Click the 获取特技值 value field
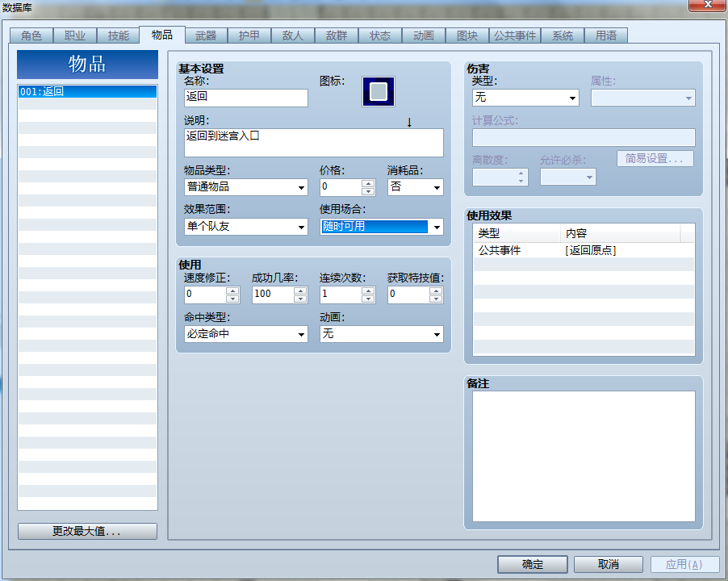This screenshot has width=728, height=581. (408, 295)
